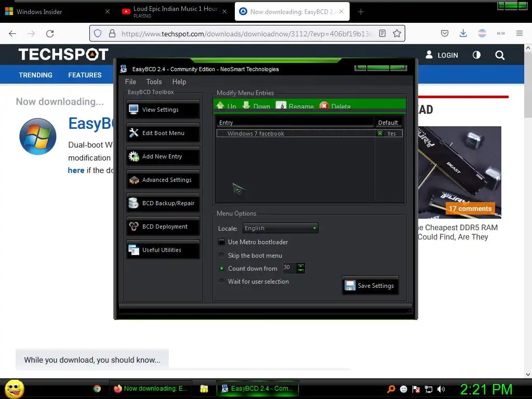Open File Explorer taskbar icon
The width and height of the screenshot is (532, 399).
(x=204, y=389)
